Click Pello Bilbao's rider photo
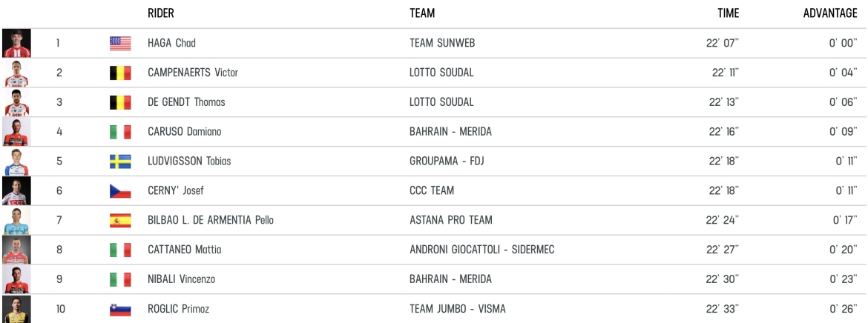Viewport: 868px width, 323px height. tap(16, 221)
